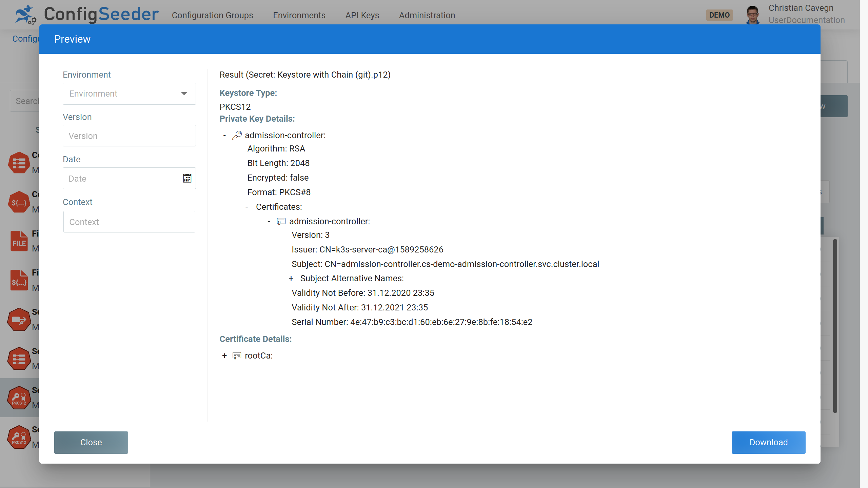The image size is (868, 488).
Task: Click the red FILE icon in sidebar
Action: point(19,241)
